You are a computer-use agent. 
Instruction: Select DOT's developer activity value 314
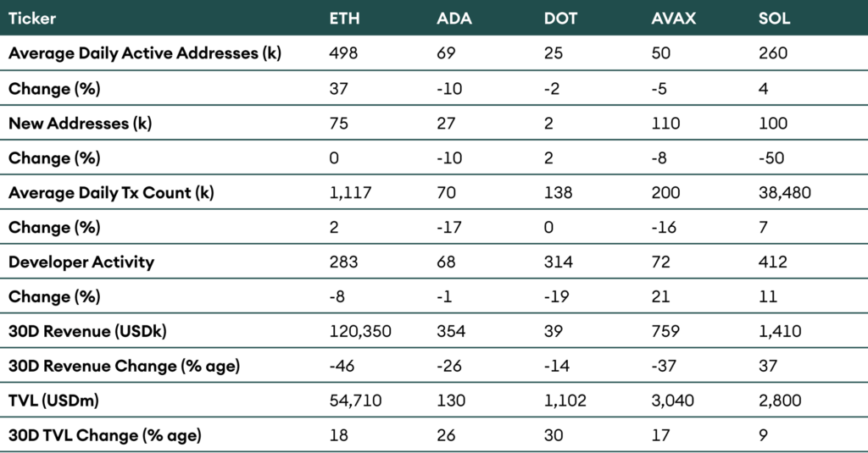pyautogui.click(x=559, y=262)
